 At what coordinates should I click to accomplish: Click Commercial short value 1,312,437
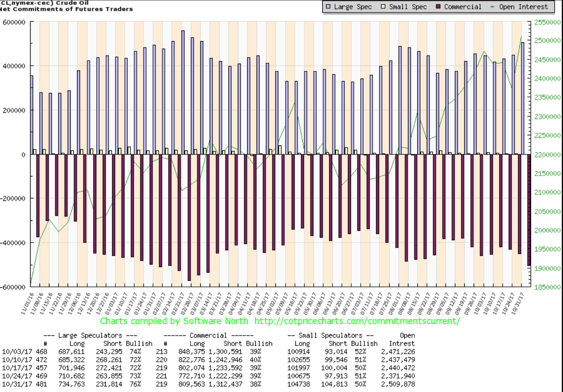(x=225, y=384)
